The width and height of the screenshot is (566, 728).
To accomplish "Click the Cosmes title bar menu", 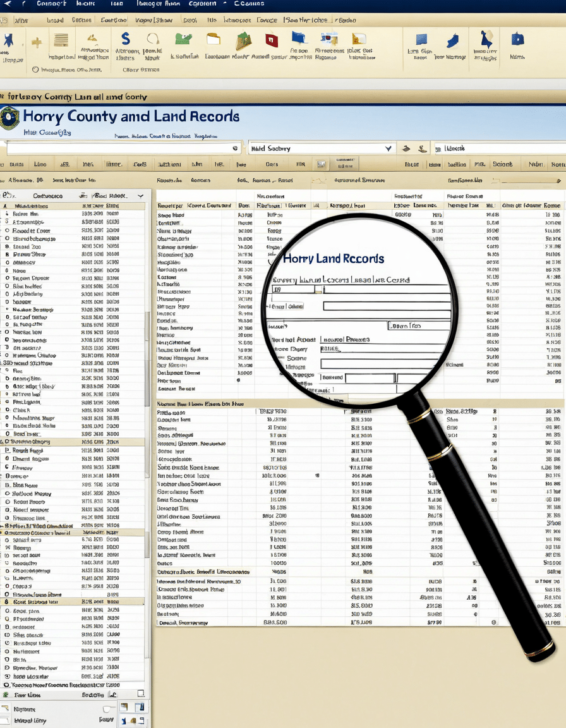I will click(249, 4).
